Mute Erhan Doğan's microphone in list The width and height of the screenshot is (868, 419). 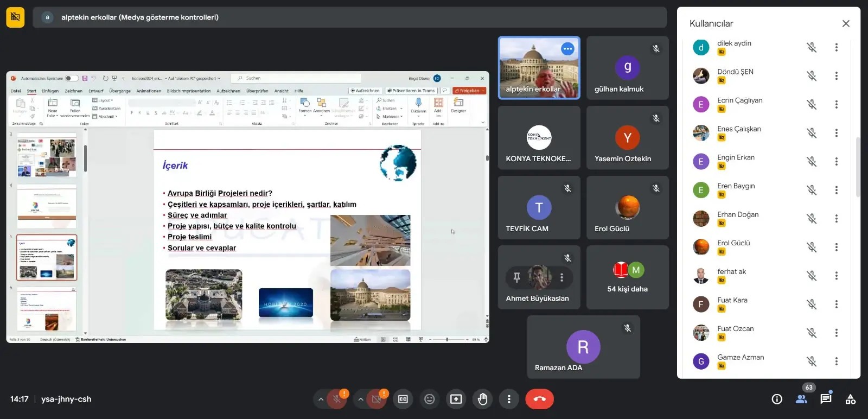(812, 218)
